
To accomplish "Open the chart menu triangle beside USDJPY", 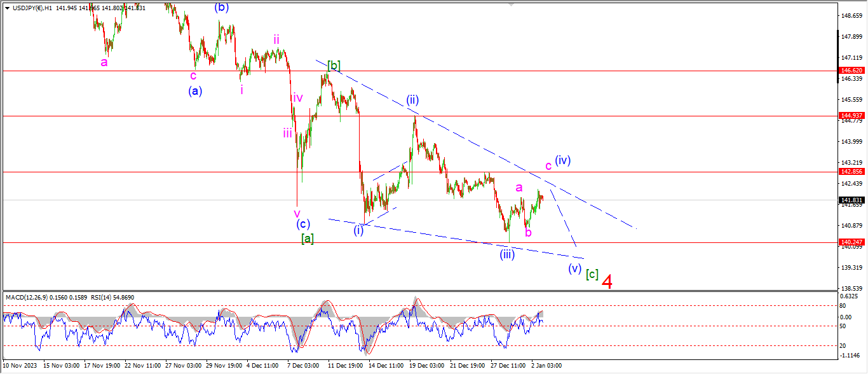I will click(6, 7).
